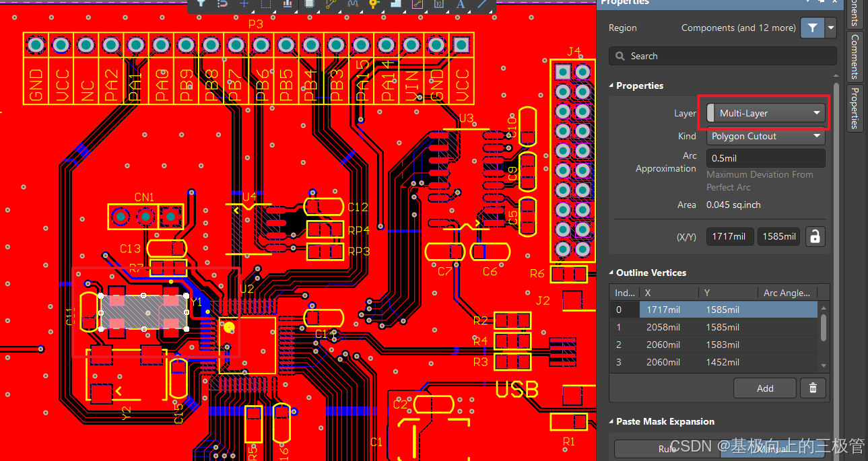Screen dimensions: 868x461
Task: Open the Properties side tab
Action: [x=855, y=108]
